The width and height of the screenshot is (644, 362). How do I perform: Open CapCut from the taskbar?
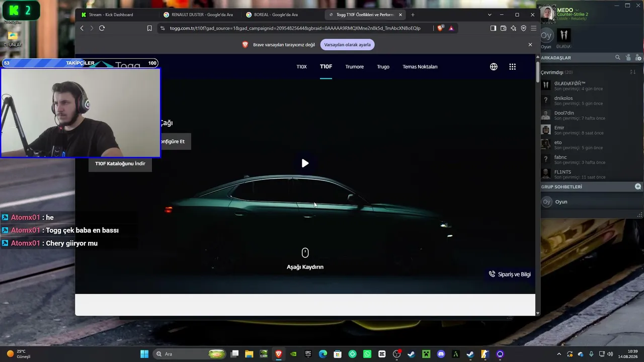pos(382,354)
